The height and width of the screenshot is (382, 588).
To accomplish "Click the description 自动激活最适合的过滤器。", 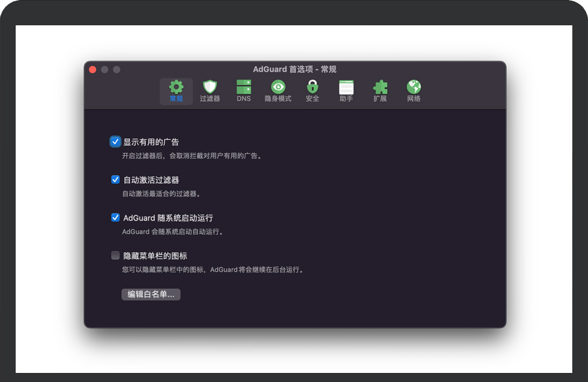I will coord(162,193).
